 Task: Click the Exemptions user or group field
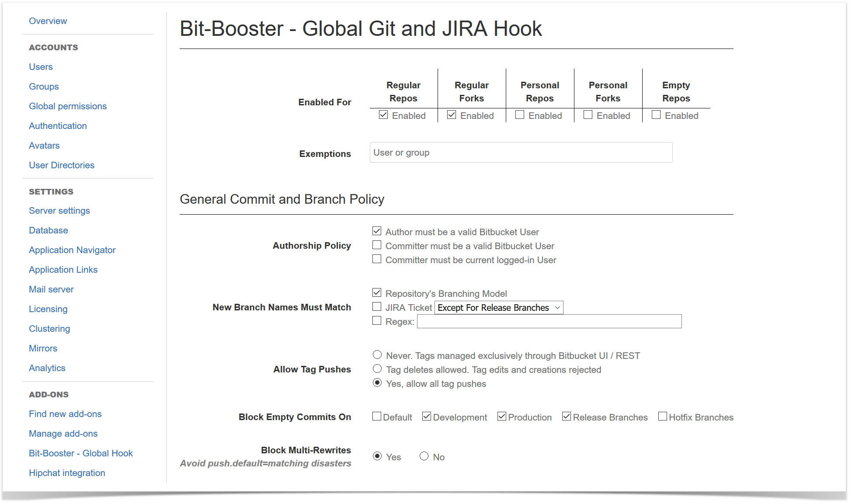[521, 153]
